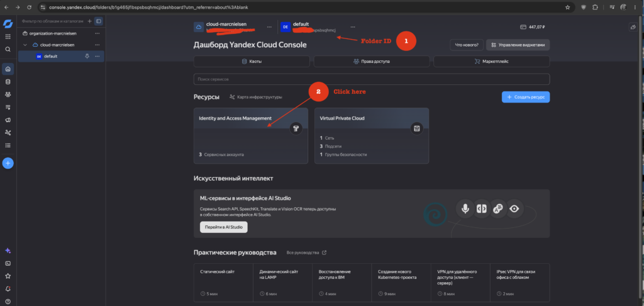Click the megaphone icon in sidebar

(x=8, y=120)
